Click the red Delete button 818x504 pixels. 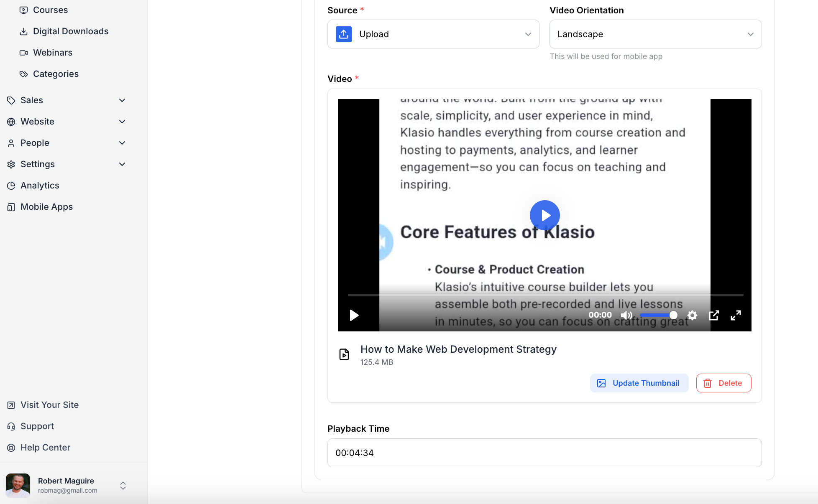click(x=723, y=383)
